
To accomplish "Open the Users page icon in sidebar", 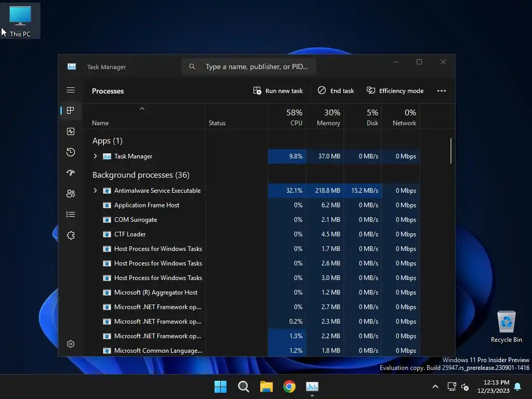I will click(71, 193).
